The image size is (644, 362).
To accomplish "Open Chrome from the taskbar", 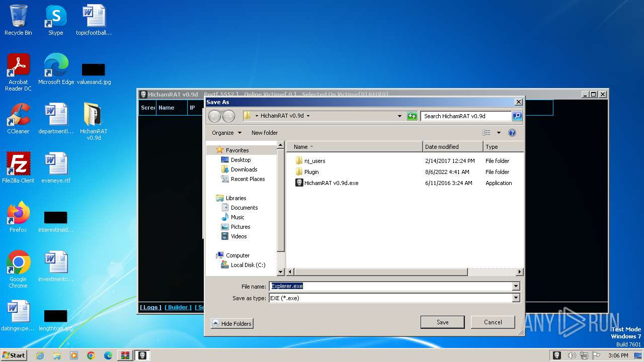I will tap(91, 355).
